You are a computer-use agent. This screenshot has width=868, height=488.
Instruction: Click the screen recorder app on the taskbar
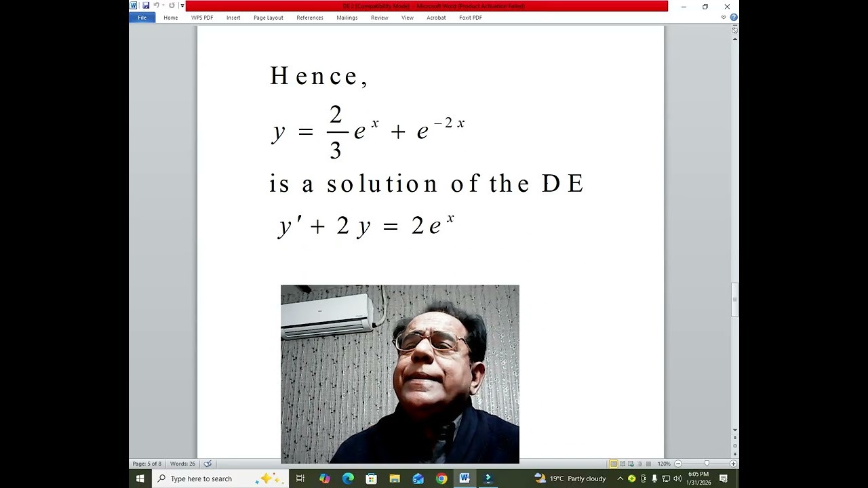(x=488, y=479)
